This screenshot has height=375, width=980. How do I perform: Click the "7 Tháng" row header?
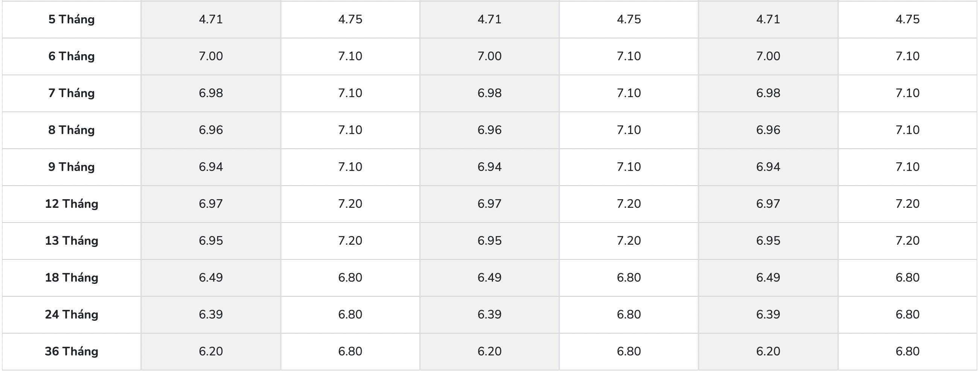(72, 93)
